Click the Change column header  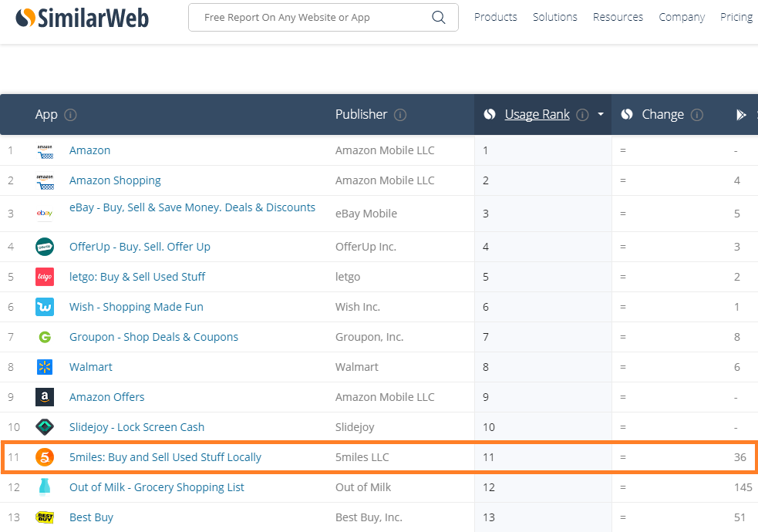point(662,115)
